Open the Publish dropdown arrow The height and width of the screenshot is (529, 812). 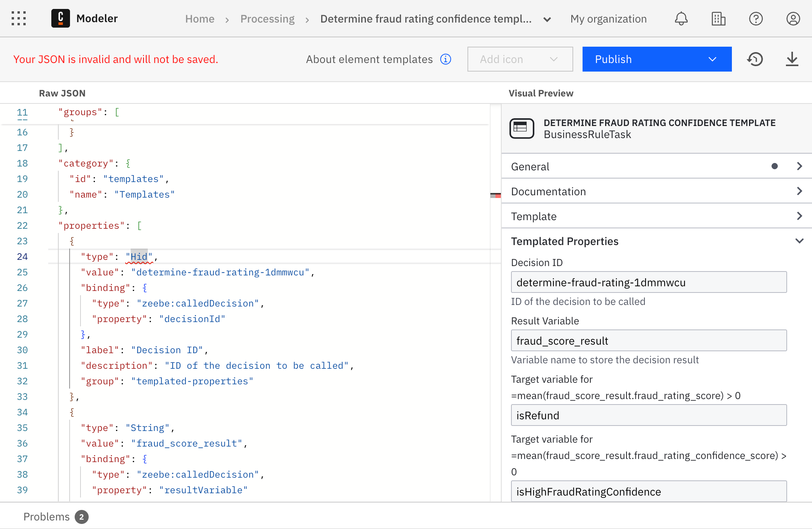tap(712, 59)
